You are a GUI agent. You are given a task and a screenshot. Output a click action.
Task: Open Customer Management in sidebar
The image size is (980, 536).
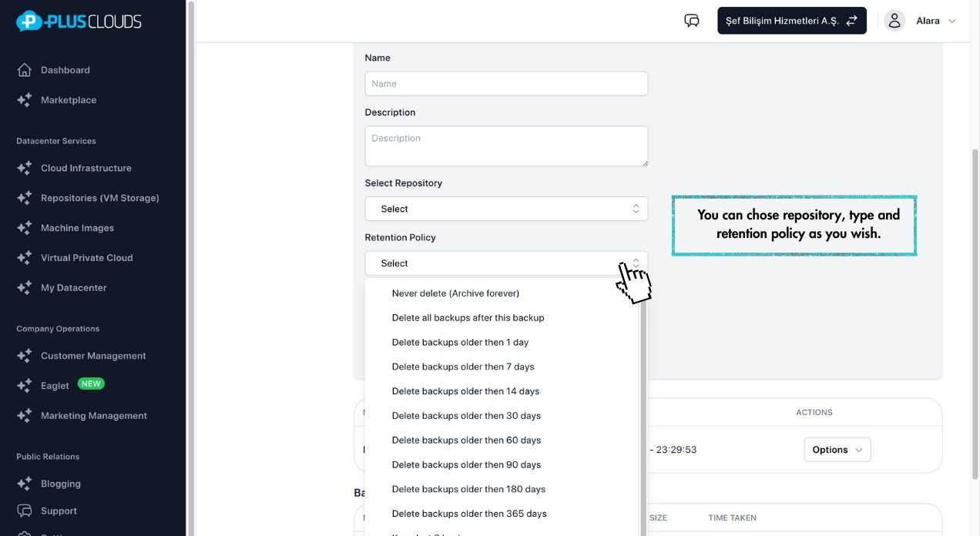point(93,355)
